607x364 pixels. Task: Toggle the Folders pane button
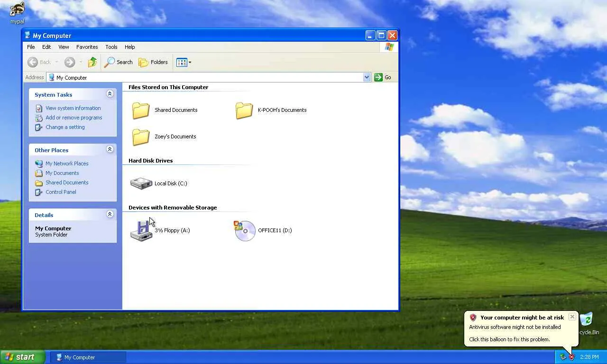point(153,62)
